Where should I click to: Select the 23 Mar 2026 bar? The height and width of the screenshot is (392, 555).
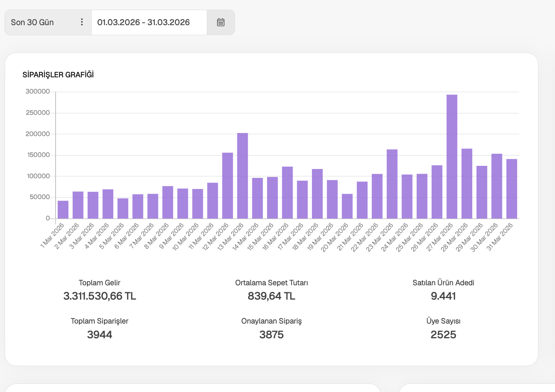pos(392,184)
